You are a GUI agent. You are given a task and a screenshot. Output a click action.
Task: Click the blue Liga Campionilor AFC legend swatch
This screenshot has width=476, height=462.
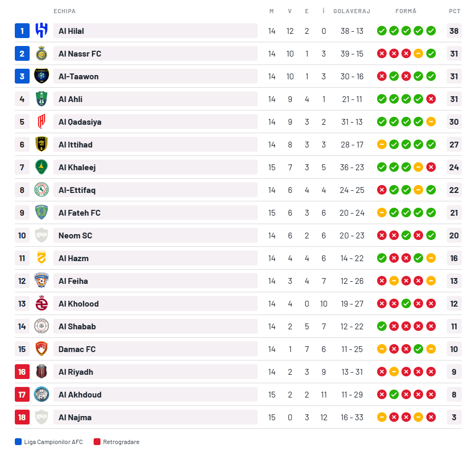tap(19, 442)
